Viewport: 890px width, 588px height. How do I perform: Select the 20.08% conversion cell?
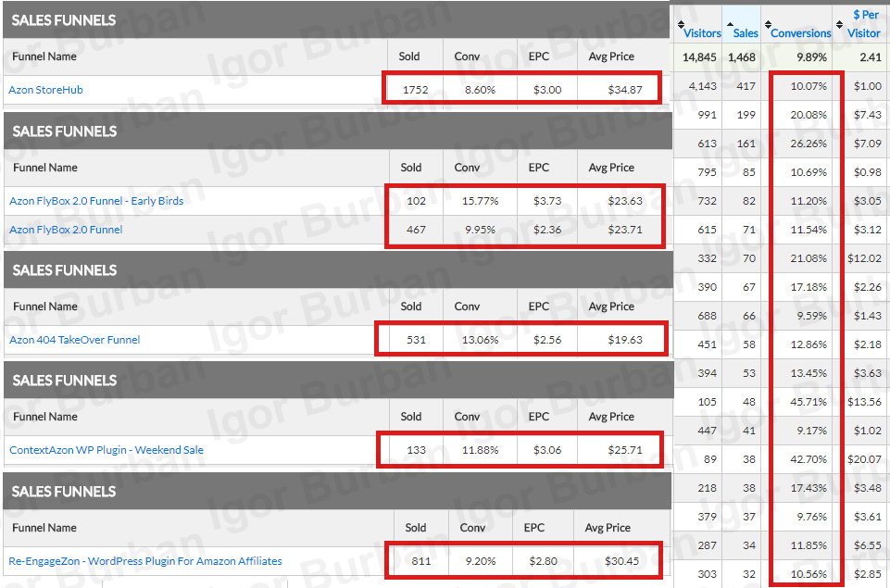click(809, 115)
